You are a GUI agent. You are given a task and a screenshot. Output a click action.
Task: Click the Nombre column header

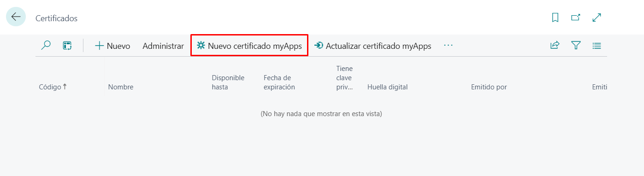(121, 87)
